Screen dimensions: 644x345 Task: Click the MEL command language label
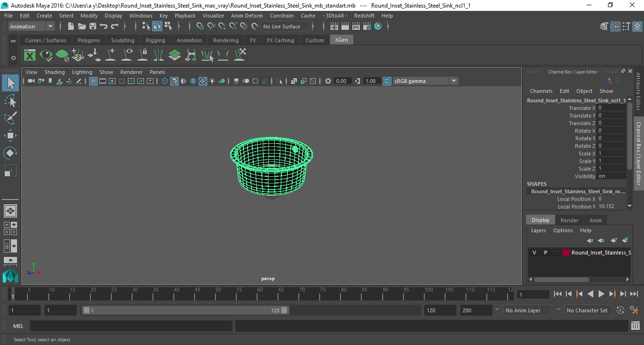[x=18, y=326]
